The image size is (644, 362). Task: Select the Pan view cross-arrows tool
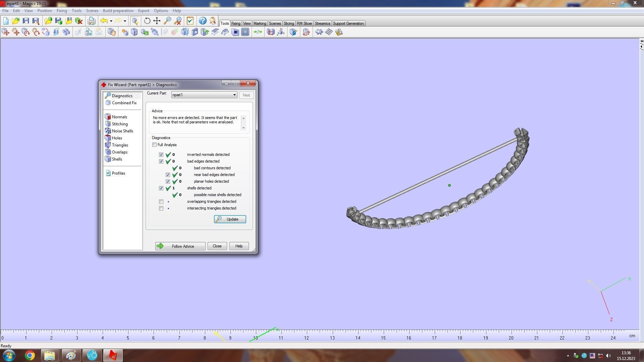click(x=157, y=21)
